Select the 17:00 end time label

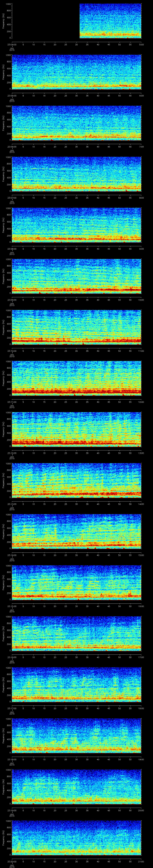tap(141, 657)
